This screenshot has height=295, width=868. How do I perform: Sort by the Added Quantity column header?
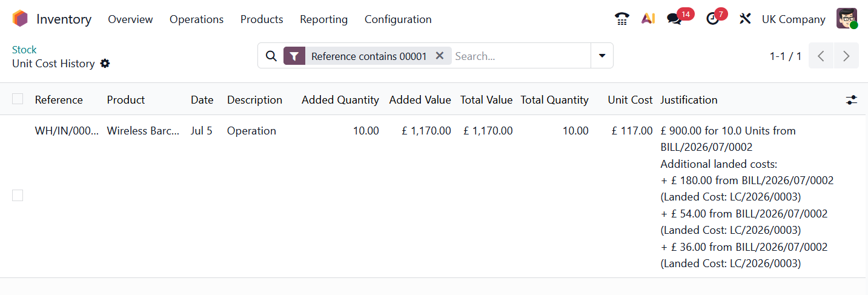[x=340, y=100]
